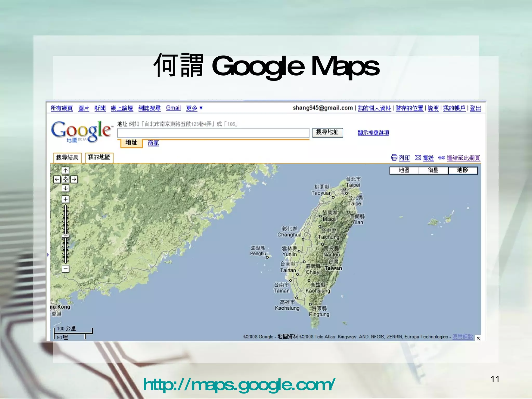Pan the map left with arrow
532x399 pixels.
(57, 179)
